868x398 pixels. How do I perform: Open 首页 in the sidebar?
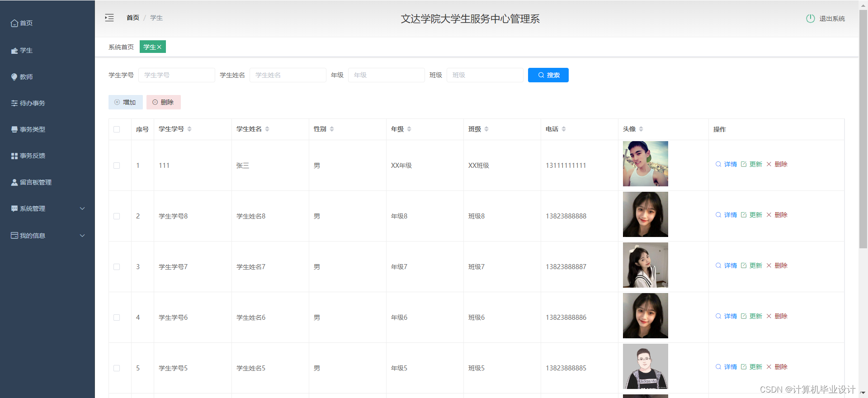[x=47, y=23]
